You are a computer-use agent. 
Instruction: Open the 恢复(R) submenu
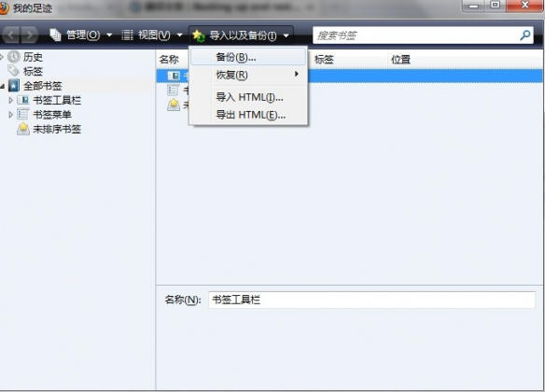(x=248, y=75)
